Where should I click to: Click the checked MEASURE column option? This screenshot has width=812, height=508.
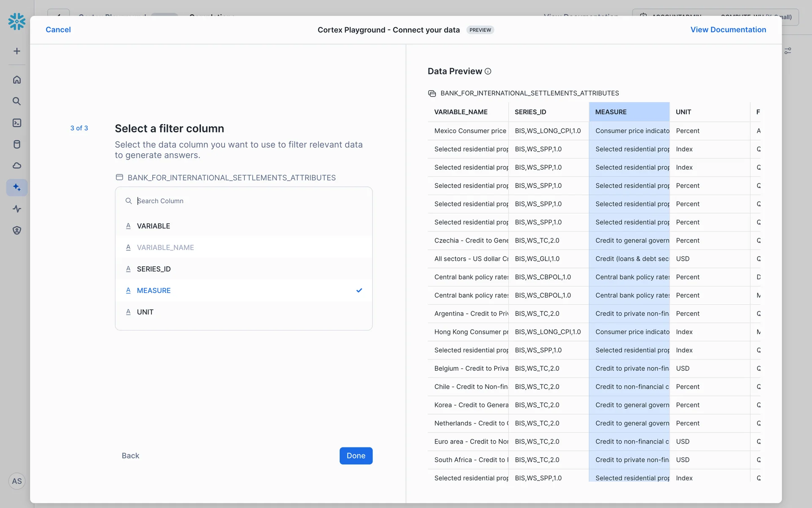click(x=154, y=290)
